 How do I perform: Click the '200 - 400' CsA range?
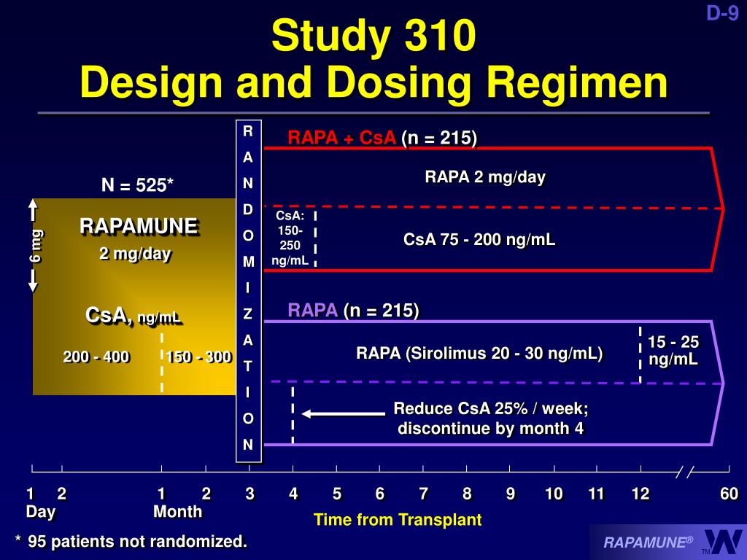[x=96, y=357]
